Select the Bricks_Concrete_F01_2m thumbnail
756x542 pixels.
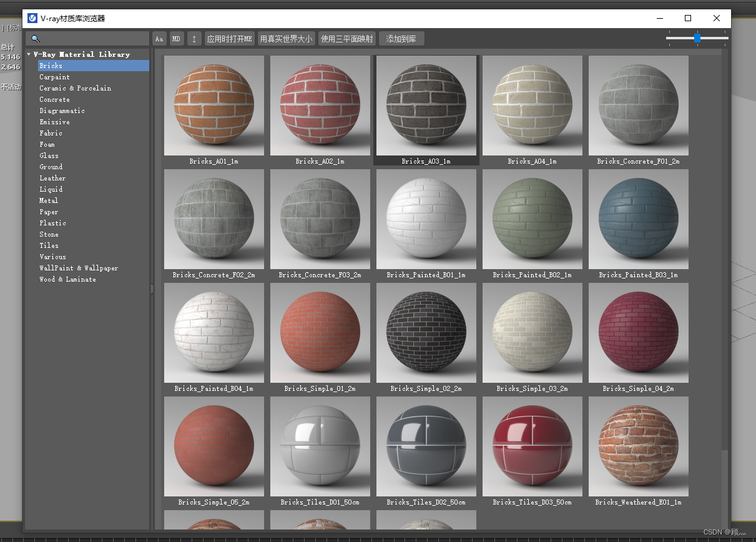point(639,106)
